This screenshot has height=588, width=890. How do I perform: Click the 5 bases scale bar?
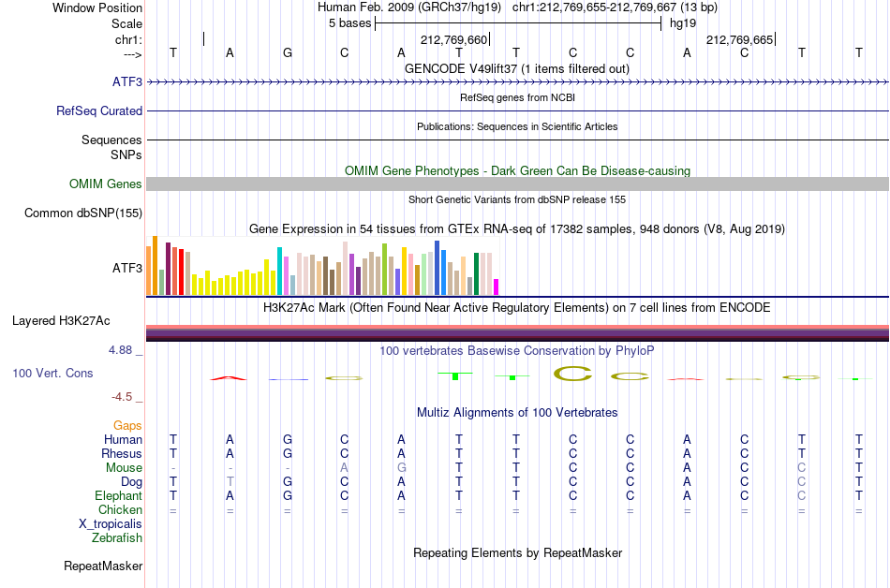tap(518, 23)
